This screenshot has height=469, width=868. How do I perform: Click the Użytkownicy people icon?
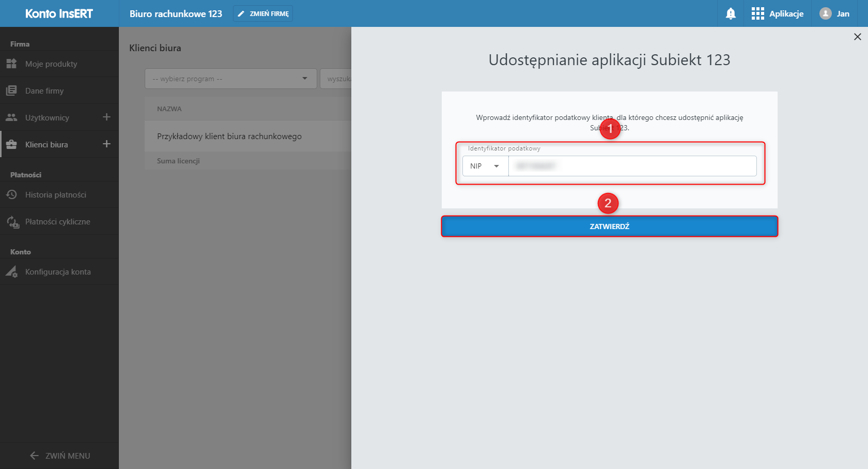[x=11, y=118]
